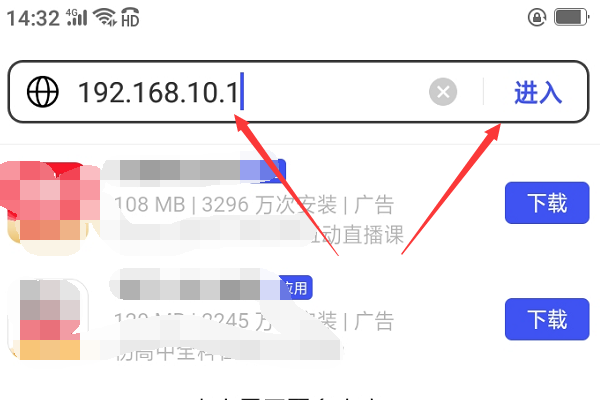Open the 直播课 description text
Viewport: 600px width, 400px height.
(359, 235)
